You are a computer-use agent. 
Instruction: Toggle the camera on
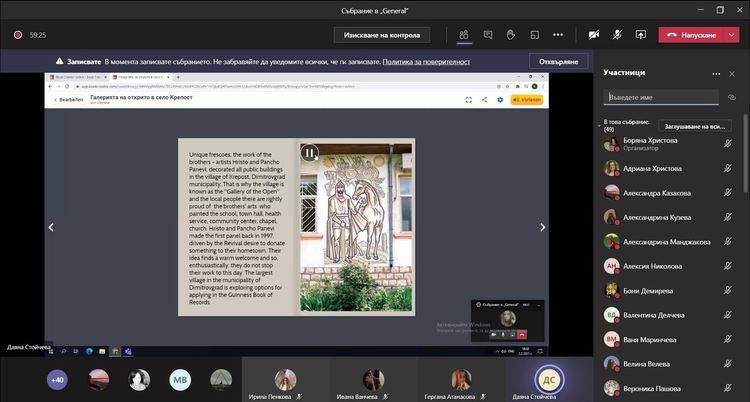coord(594,35)
